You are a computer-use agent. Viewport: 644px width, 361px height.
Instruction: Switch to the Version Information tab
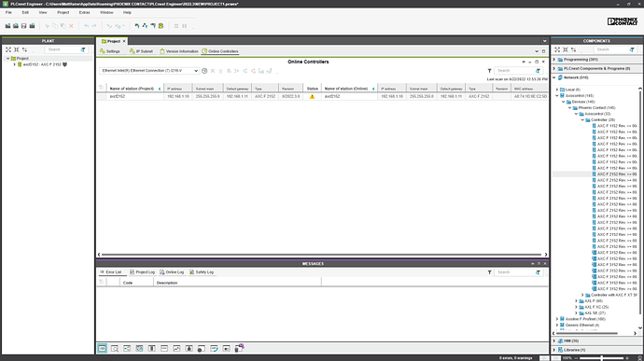[178, 51]
